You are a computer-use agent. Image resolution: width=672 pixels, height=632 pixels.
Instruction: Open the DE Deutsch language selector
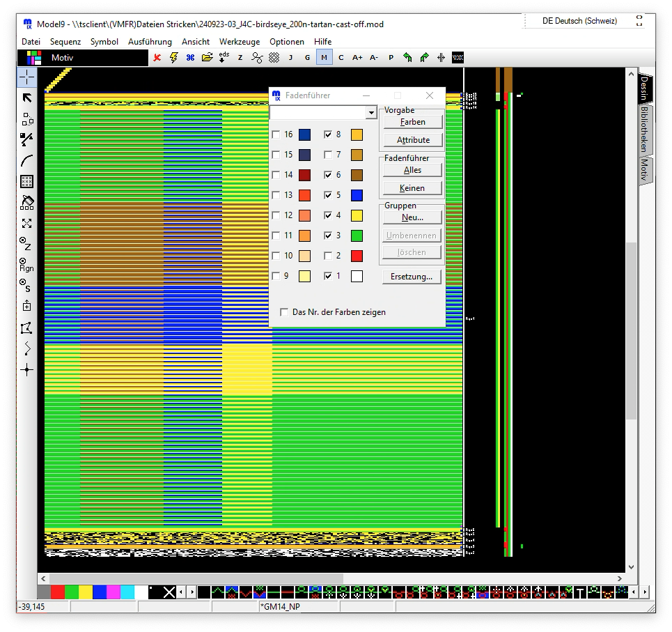579,21
